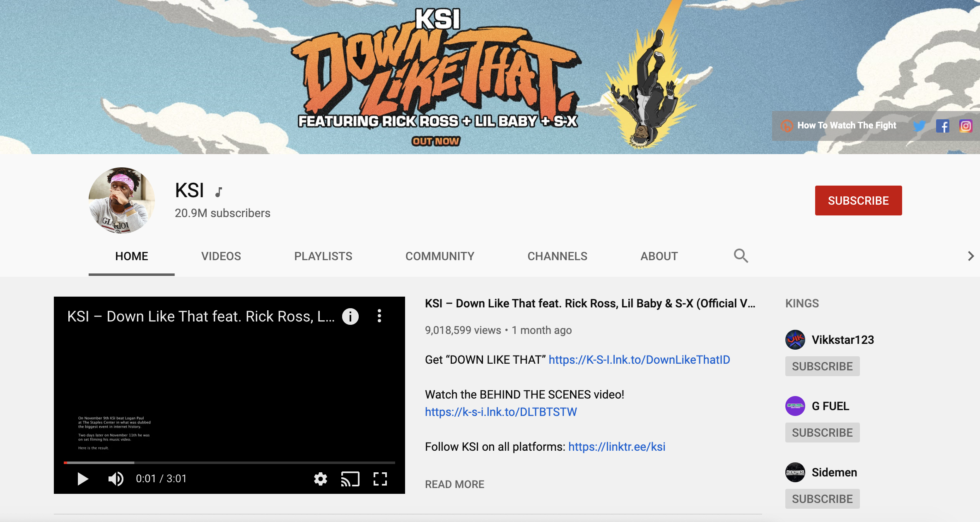980x522 pixels.
Task: Open the CHANNELS tab
Action: point(557,256)
